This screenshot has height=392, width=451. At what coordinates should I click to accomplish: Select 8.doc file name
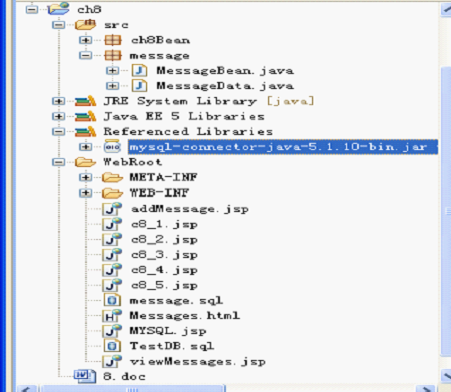click(124, 376)
